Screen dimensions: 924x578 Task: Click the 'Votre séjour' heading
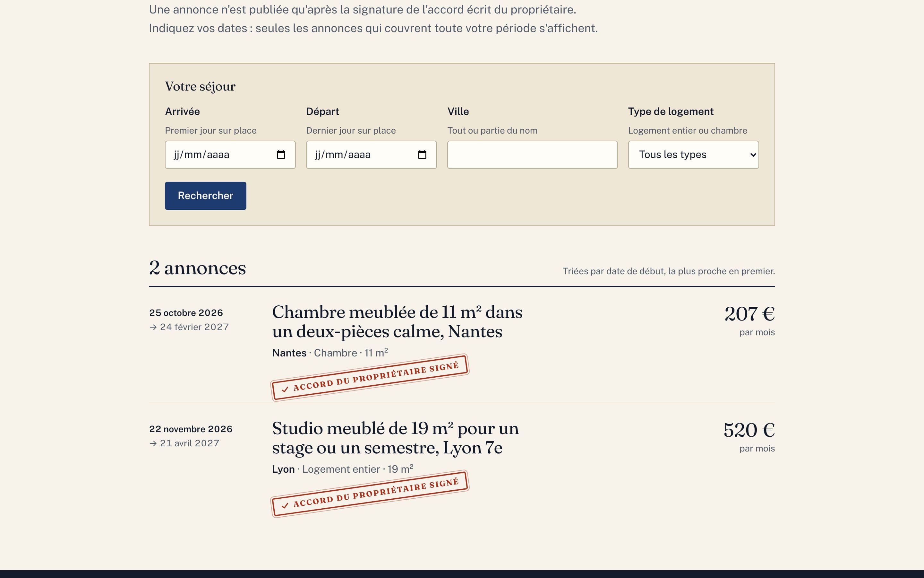tap(200, 86)
